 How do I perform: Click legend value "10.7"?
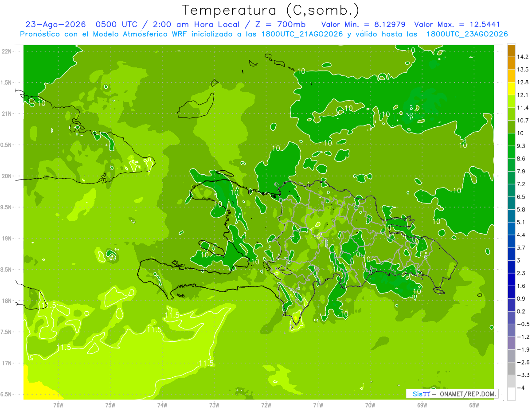pyautogui.click(x=523, y=121)
